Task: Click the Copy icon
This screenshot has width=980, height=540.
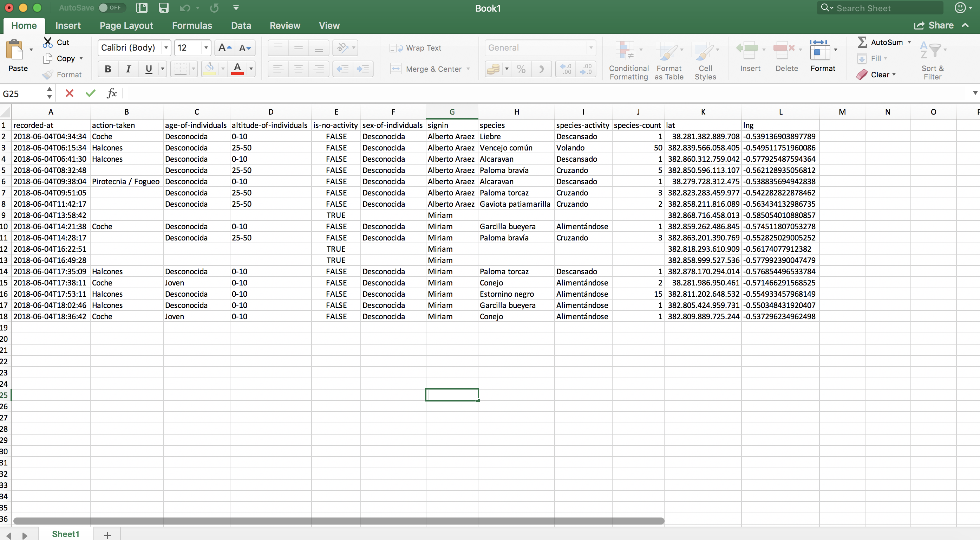Action: [47, 58]
